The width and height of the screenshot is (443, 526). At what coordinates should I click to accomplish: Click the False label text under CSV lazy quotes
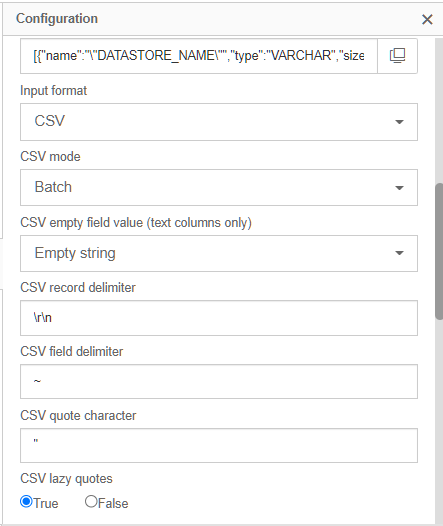(x=113, y=504)
